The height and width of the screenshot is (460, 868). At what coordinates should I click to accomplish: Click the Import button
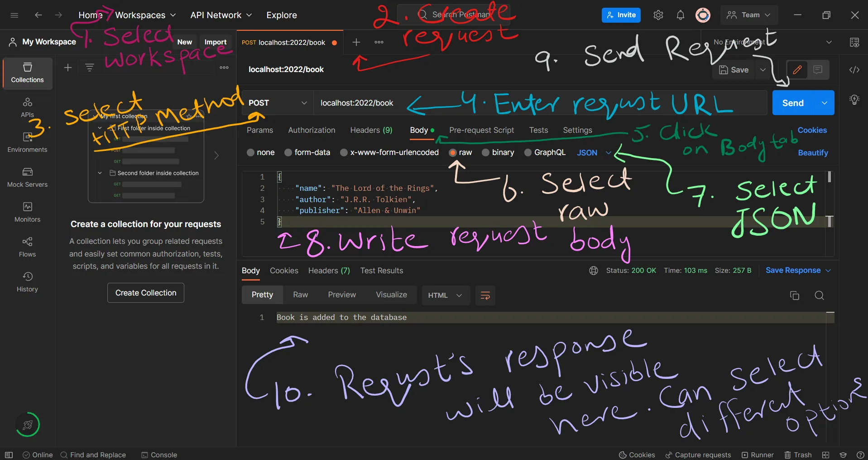pos(216,42)
